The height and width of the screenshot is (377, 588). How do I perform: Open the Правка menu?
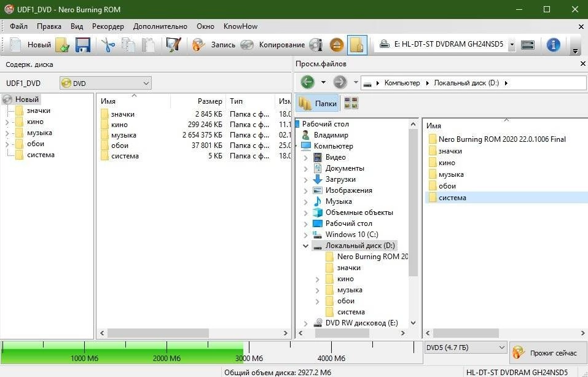tap(49, 26)
